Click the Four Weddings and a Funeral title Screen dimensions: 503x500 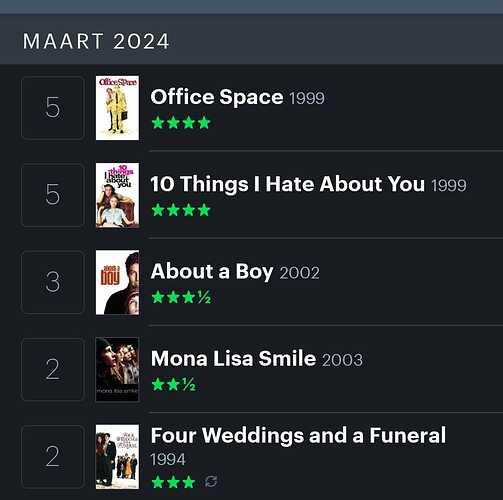point(298,435)
